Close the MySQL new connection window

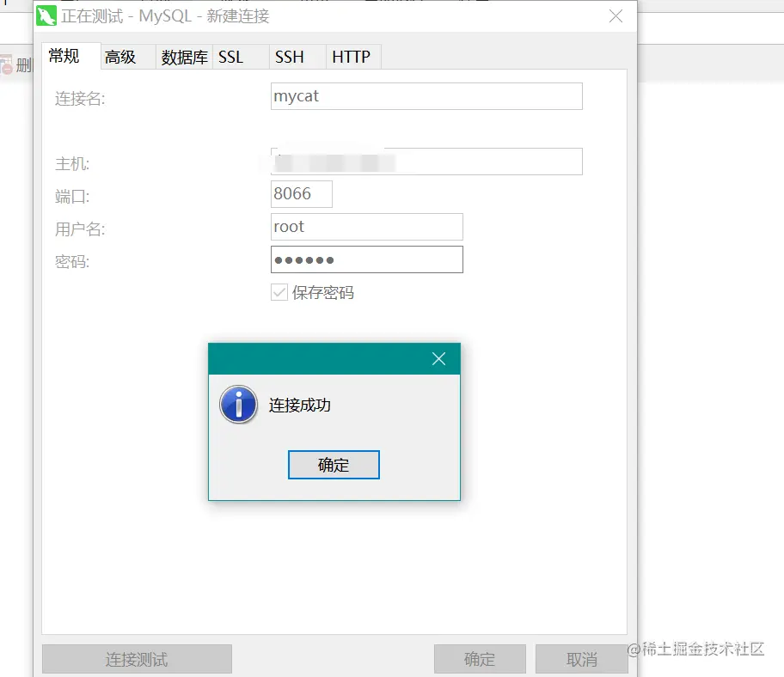[616, 16]
